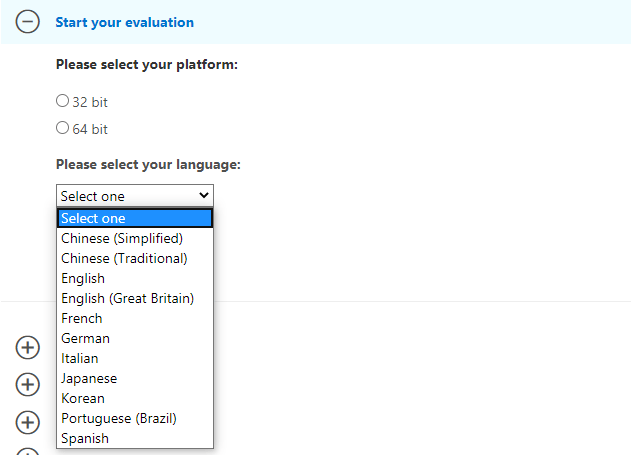Screen dimensions: 631x455
Task: Select Korean in the dropdown list
Action: (x=83, y=398)
